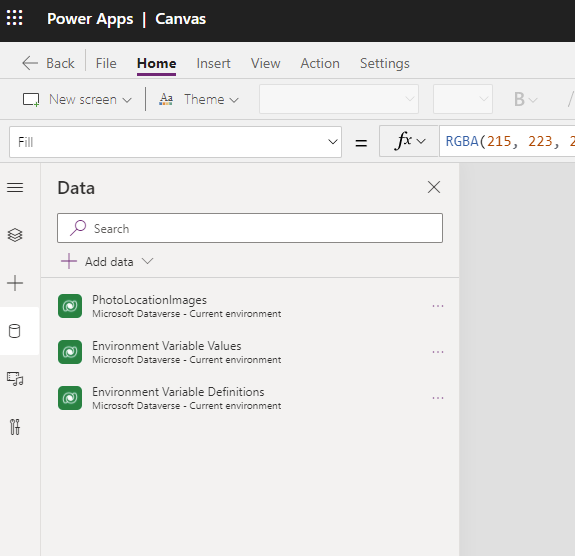This screenshot has width=575, height=556.
Task: Select the PhotoLocationImages data source
Action: point(250,306)
